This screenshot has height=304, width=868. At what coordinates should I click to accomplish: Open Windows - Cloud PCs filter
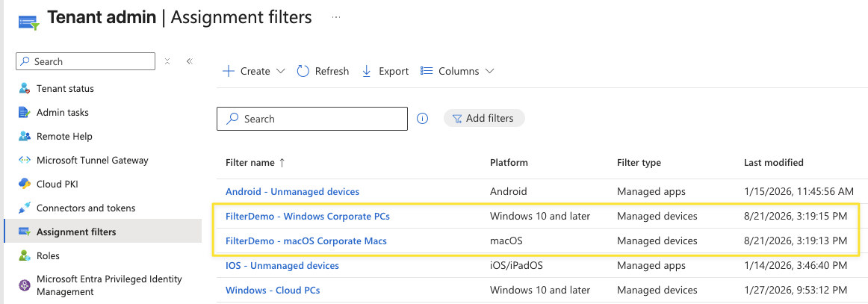(x=273, y=290)
